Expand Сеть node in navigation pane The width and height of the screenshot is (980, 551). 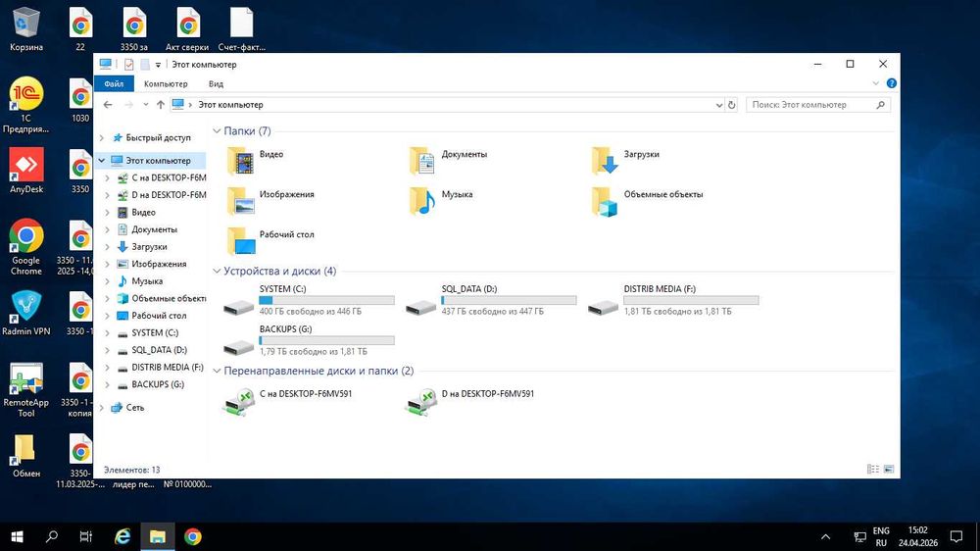click(x=102, y=407)
